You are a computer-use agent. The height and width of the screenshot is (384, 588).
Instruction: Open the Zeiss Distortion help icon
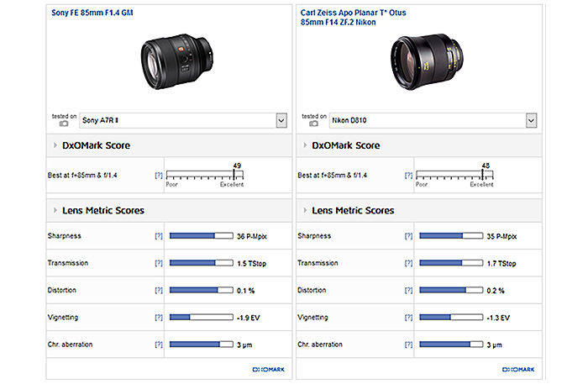(409, 290)
